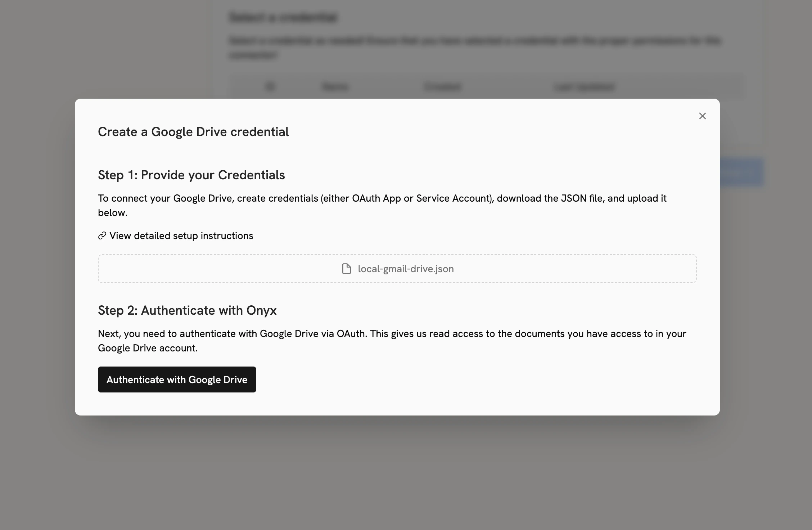Click the document icon next to local-gmail-drive.json

(346, 268)
